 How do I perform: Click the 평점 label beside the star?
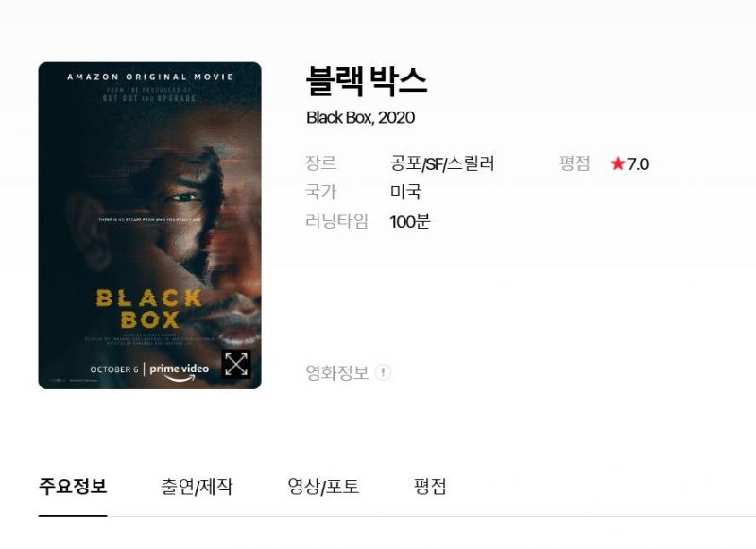coord(575,163)
